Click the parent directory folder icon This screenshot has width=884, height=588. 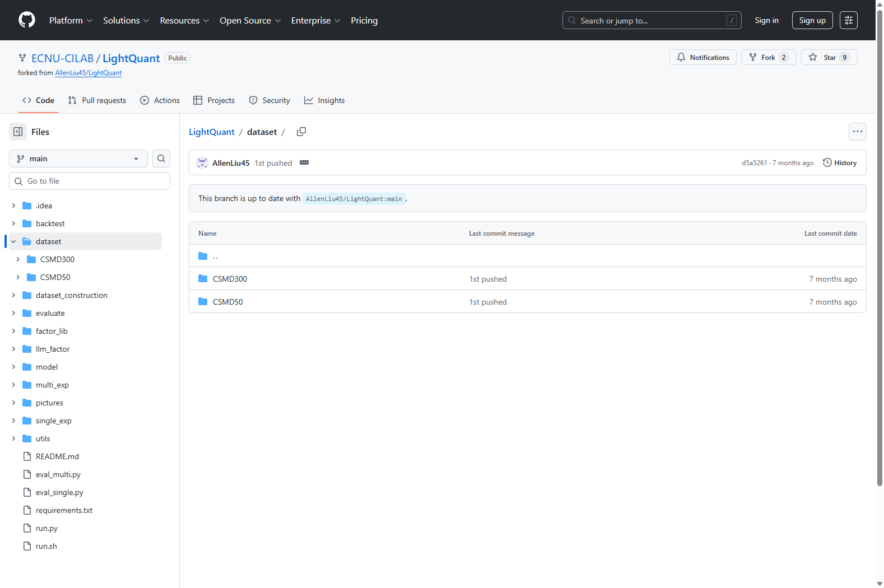(203, 256)
